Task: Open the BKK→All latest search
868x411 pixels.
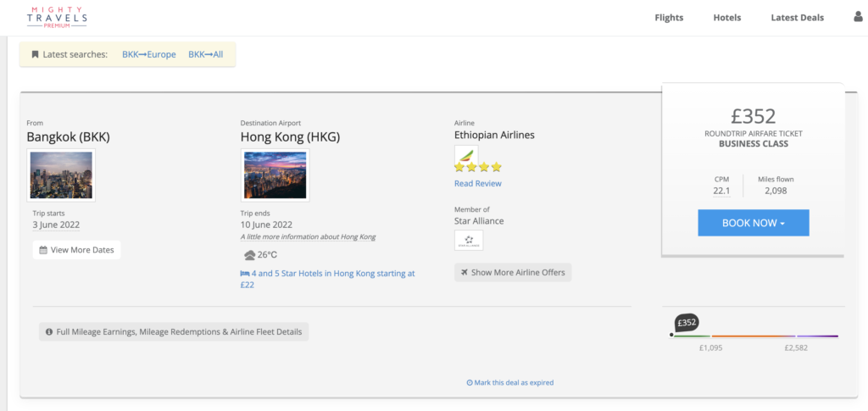Action: click(x=205, y=55)
